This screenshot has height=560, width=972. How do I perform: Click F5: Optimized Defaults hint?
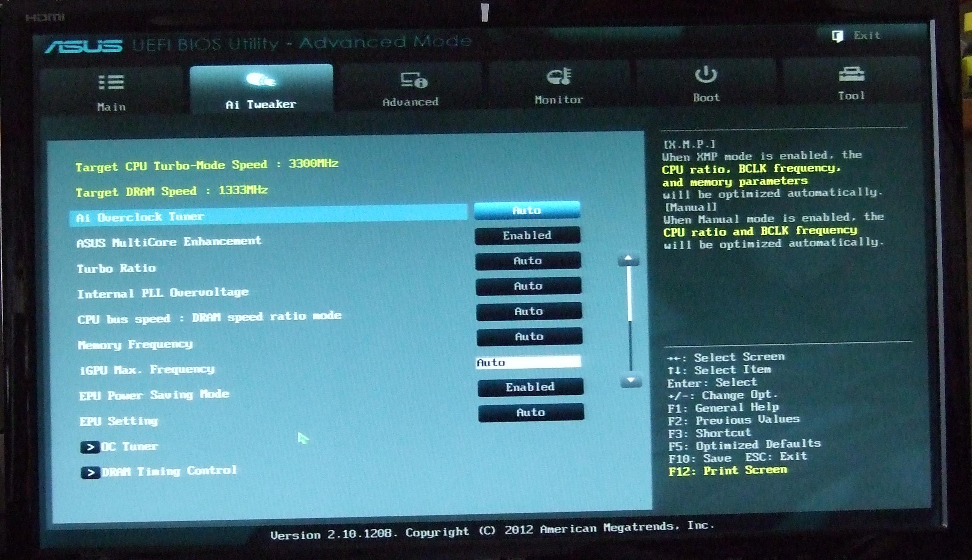744,445
